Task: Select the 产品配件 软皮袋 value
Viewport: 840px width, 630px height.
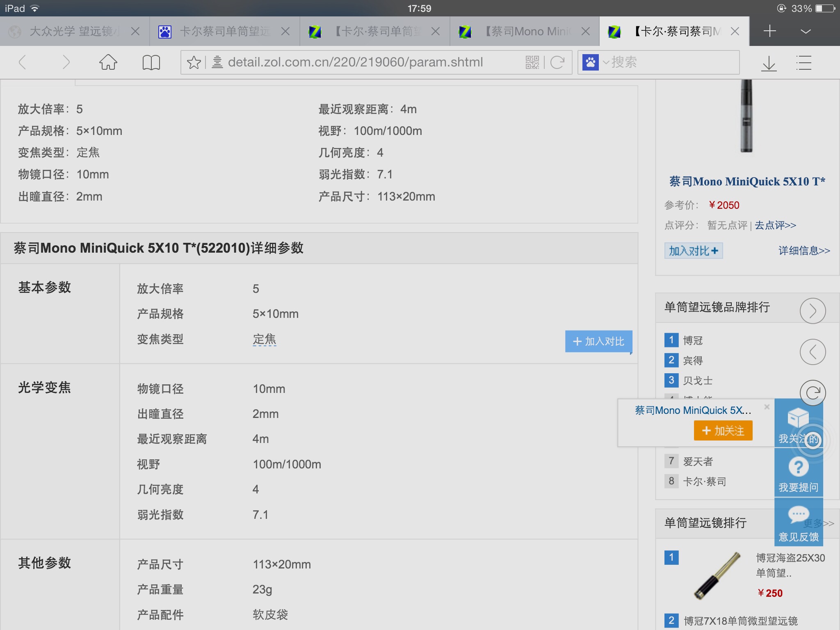Action: click(x=270, y=614)
